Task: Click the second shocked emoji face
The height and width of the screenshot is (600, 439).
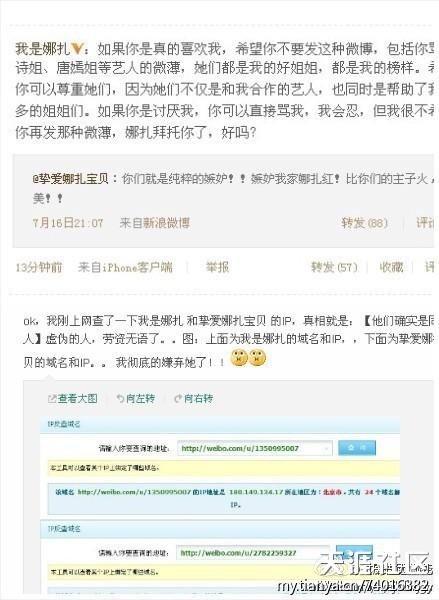Action: click(257, 358)
